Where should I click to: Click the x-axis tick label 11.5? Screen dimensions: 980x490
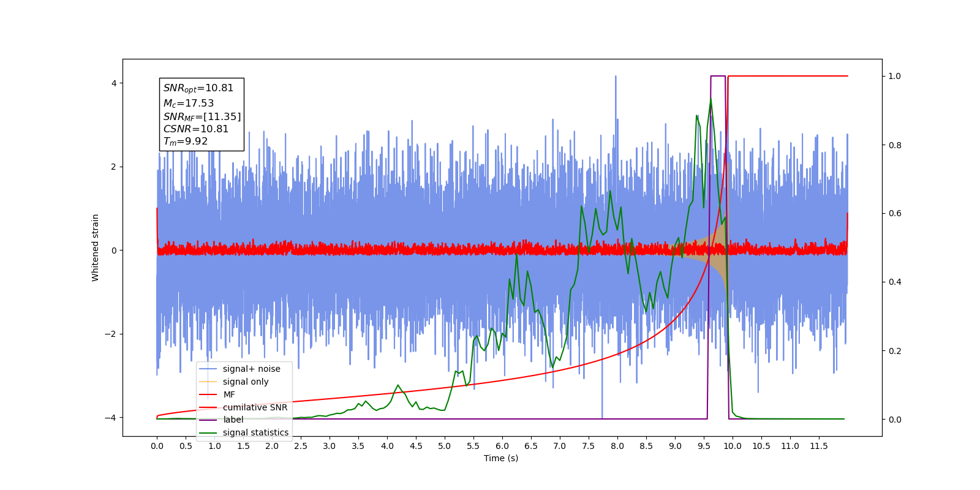point(819,446)
